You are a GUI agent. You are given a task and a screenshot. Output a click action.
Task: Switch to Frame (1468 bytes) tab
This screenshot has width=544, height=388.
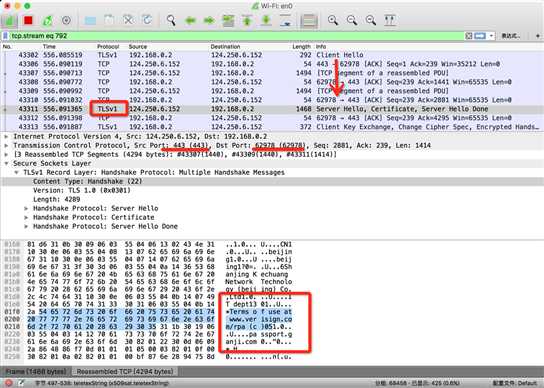[36, 371]
